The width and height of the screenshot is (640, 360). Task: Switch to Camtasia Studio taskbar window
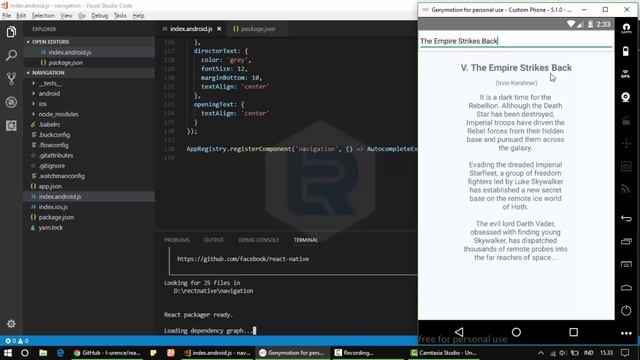pyautogui.click(x=443, y=353)
